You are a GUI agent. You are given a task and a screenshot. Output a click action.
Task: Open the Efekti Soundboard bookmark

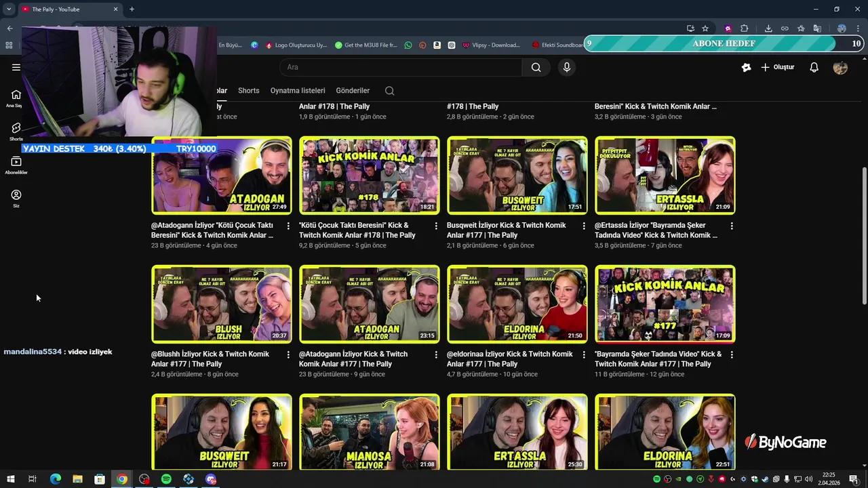pyautogui.click(x=557, y=45)
